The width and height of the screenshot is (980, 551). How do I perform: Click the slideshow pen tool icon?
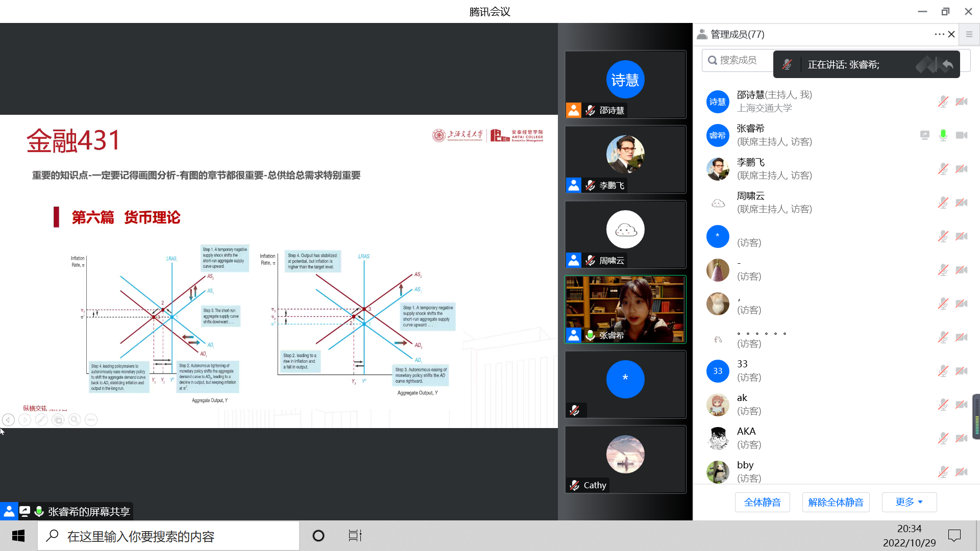[41, 420]
